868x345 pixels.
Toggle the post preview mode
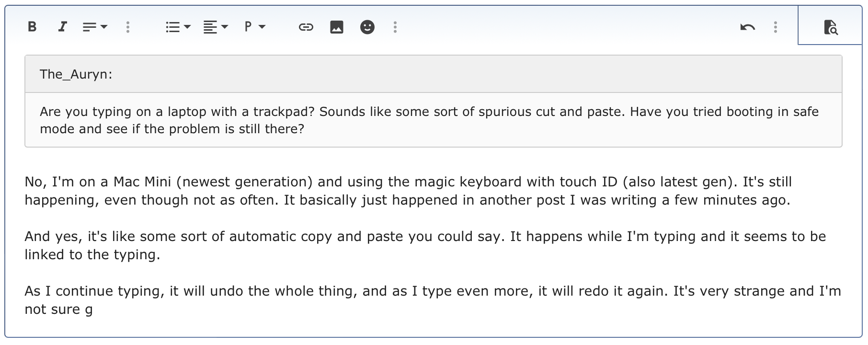coord(831,27)
